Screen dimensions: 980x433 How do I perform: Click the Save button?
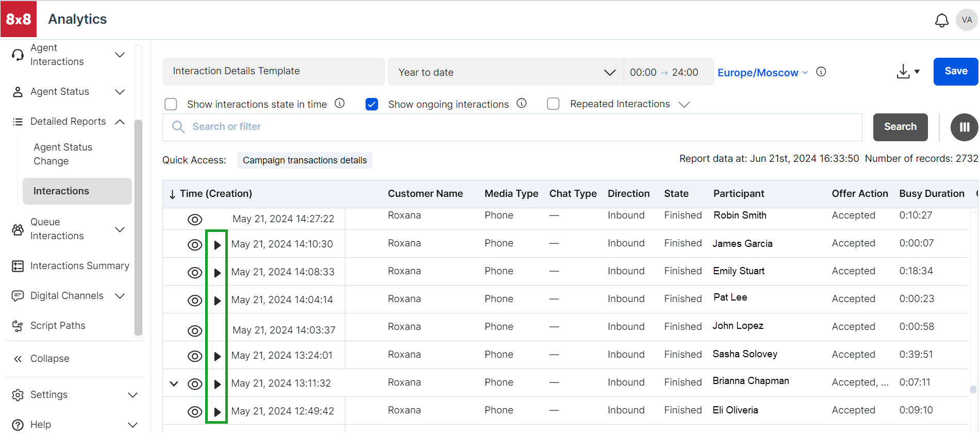coord(956,71)
